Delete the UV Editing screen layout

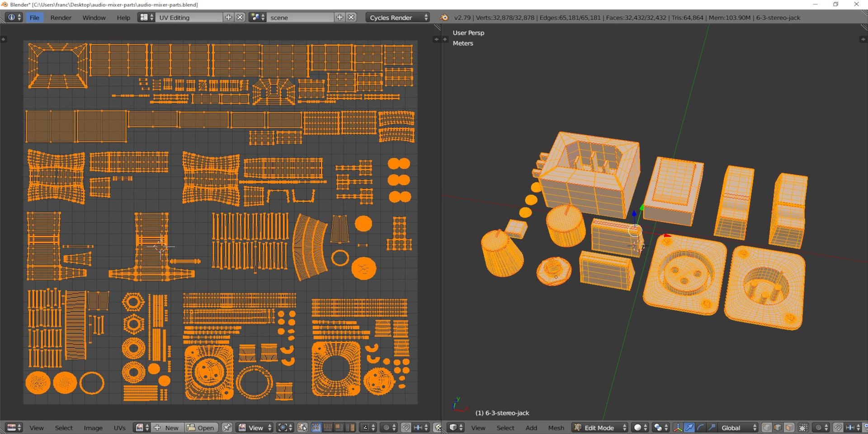click(240, 17)
